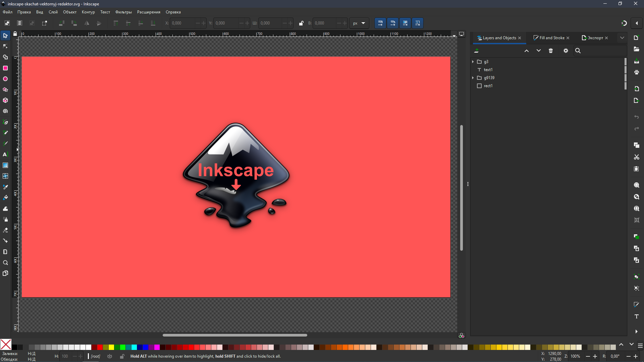Move selected layer down
Screen dimensions: 644x362
point(538,51)
